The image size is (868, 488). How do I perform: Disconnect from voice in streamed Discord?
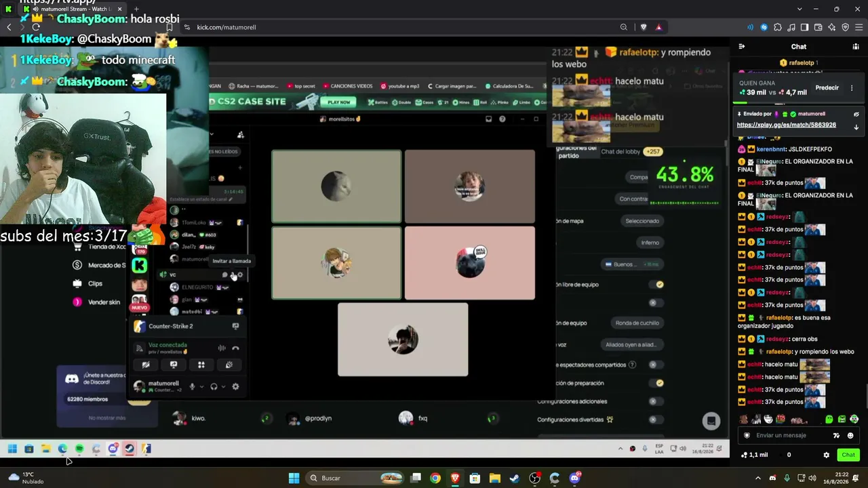click(235, 348)
